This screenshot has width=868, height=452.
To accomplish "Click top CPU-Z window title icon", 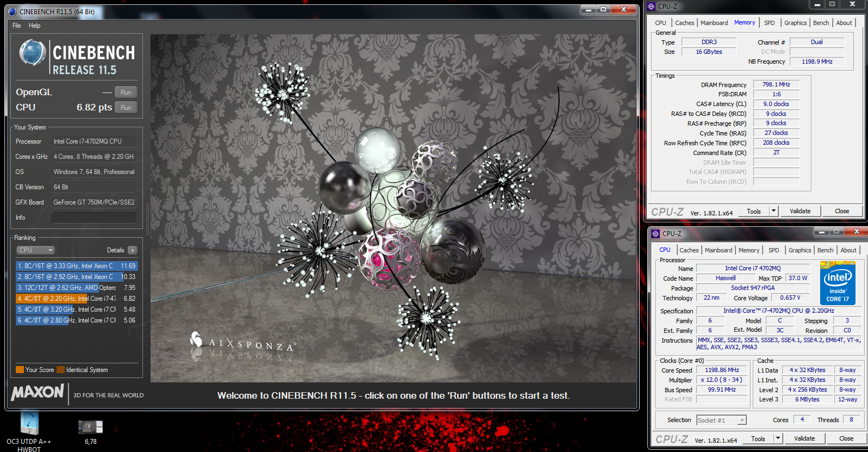I will pos(652,7).
